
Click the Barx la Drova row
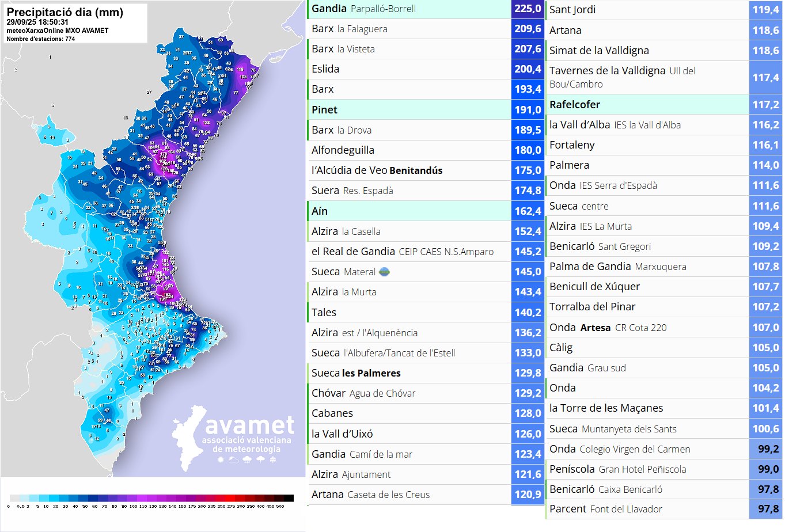tap(425, 130)
